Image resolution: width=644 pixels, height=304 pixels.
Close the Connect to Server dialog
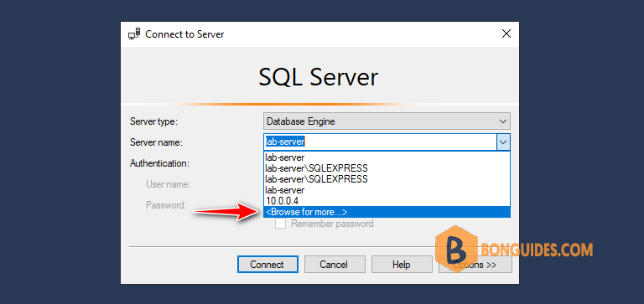tap(506, 33)
